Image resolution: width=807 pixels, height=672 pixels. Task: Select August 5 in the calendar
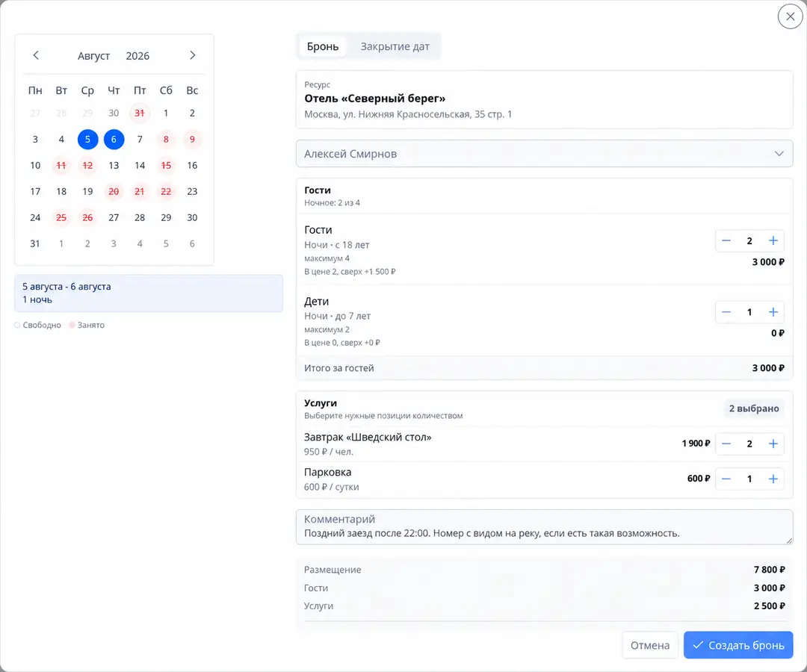tap(87, 140)
